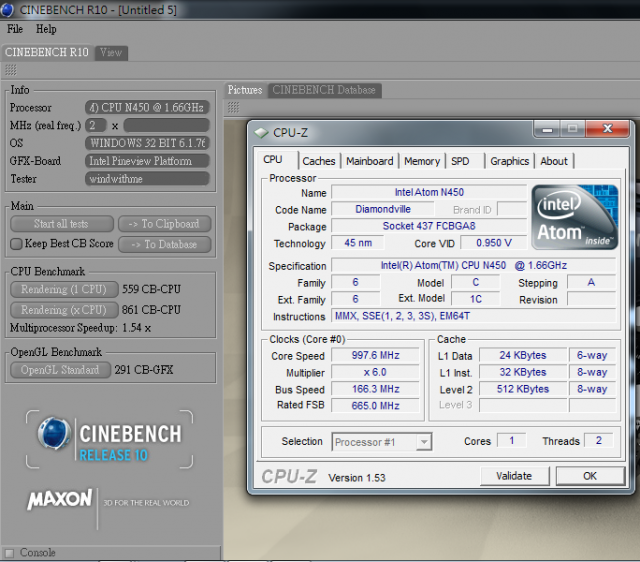This screenshot has height=562, width=640.
Task: Click the 'x 6.0' multiplier value
Action: 376,372
